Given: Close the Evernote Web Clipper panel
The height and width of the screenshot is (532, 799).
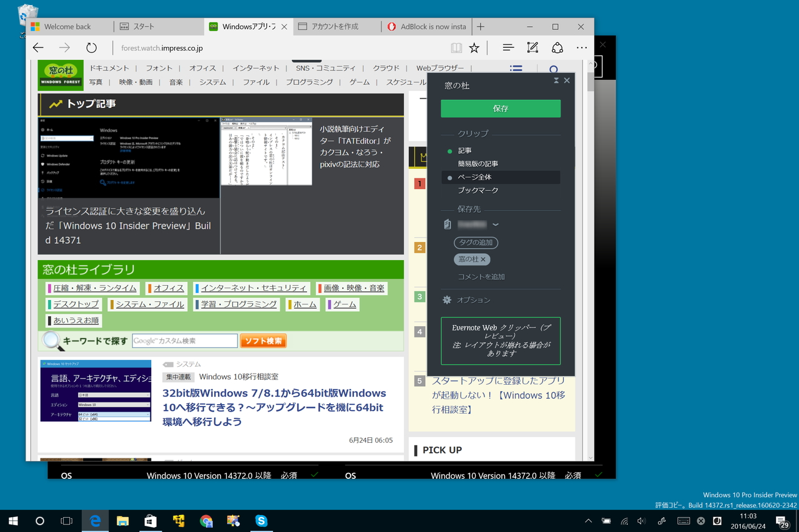Looking at the screenshot, I should (567, 80).
